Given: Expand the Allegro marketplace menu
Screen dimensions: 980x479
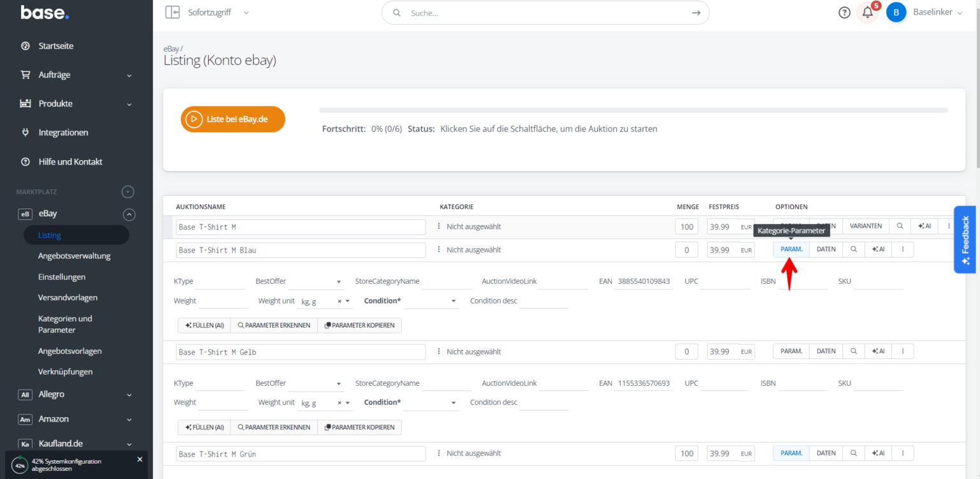Looking at the screenshot, I should click(129, 395).
